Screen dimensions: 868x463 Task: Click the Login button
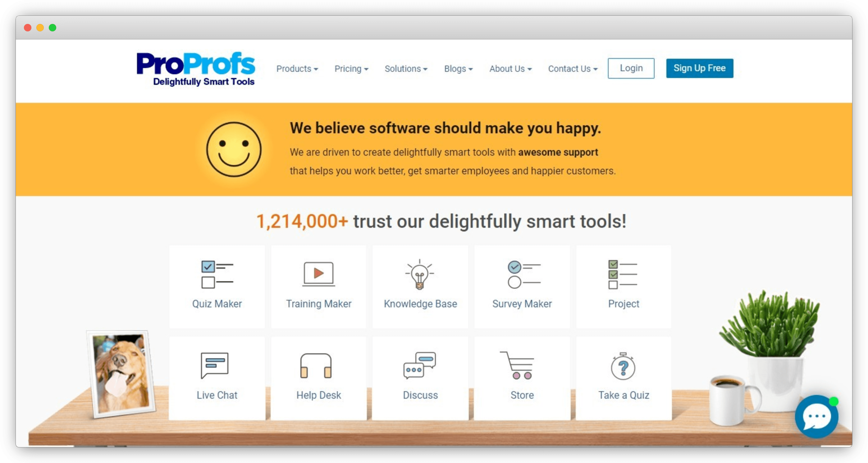(631, 68)
